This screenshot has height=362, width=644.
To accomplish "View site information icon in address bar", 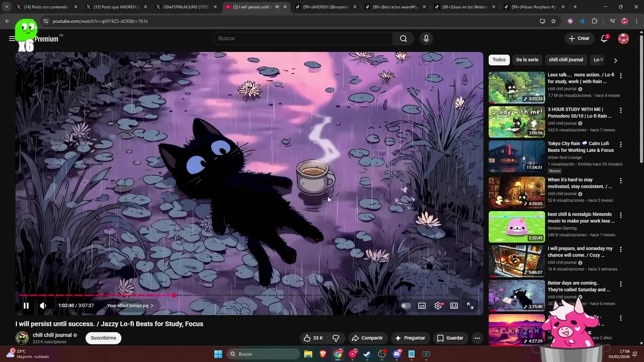I will pos(45,21).
